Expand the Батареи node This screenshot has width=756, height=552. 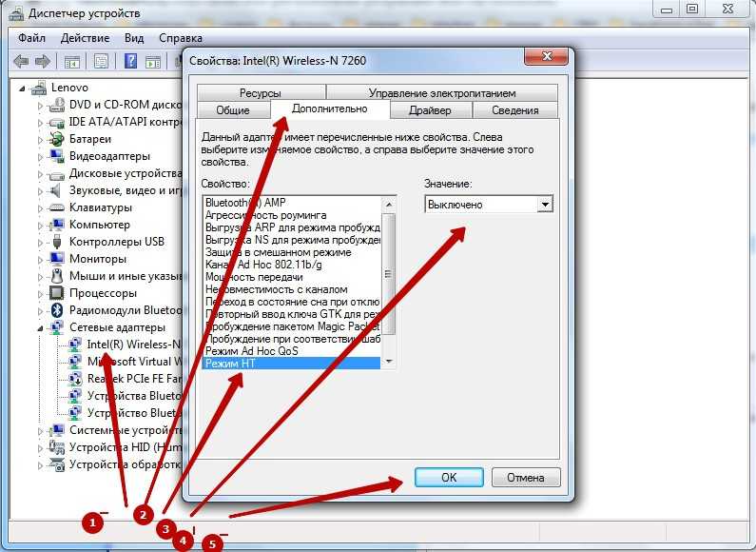[41, 140]
